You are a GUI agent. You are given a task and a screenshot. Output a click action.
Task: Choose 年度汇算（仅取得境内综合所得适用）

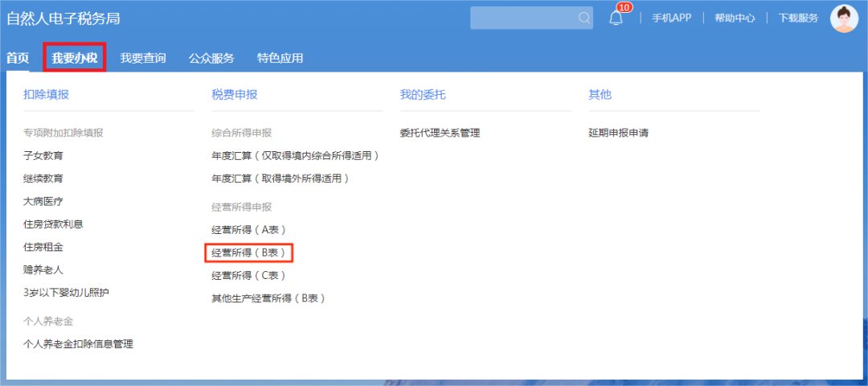(297, 156)
